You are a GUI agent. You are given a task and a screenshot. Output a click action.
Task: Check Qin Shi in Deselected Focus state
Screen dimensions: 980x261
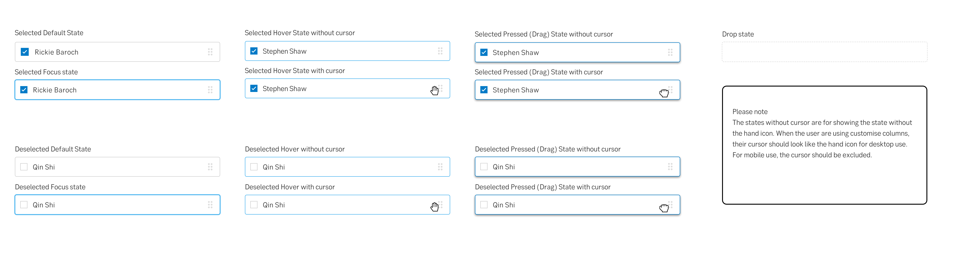pyautogui.click(x=24, y=205)
